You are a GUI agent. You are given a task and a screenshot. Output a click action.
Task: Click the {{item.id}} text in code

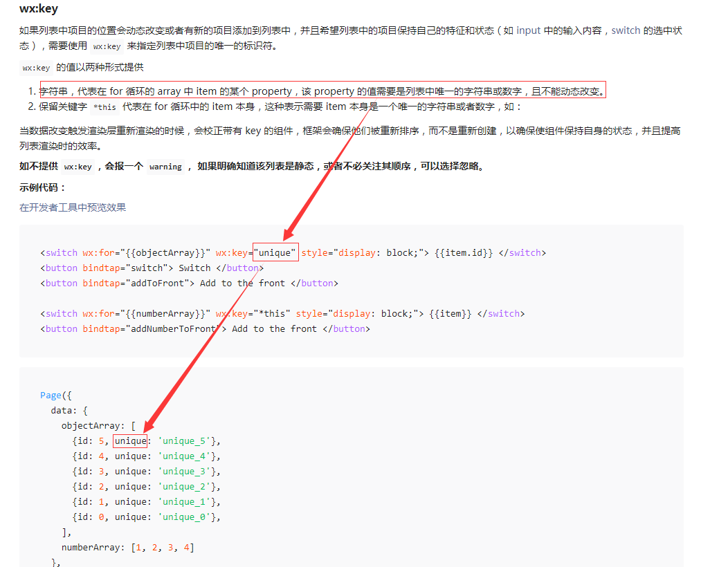click(464, 253)
